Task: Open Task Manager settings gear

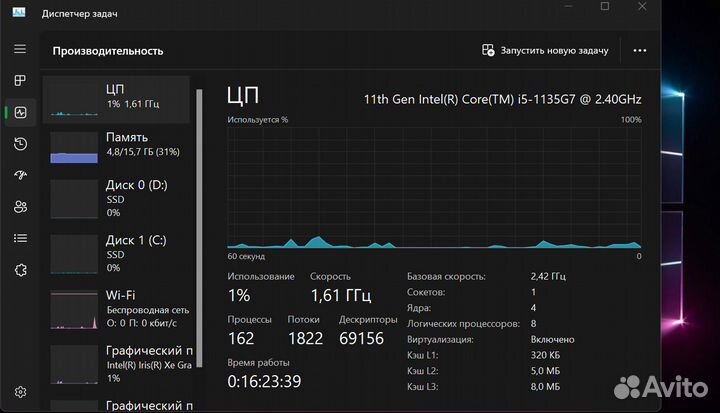Action: [x=20, y=391]
